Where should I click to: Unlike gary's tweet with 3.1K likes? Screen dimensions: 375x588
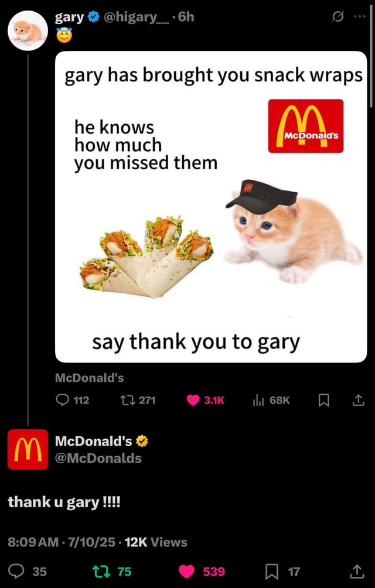tap(206, 400)
